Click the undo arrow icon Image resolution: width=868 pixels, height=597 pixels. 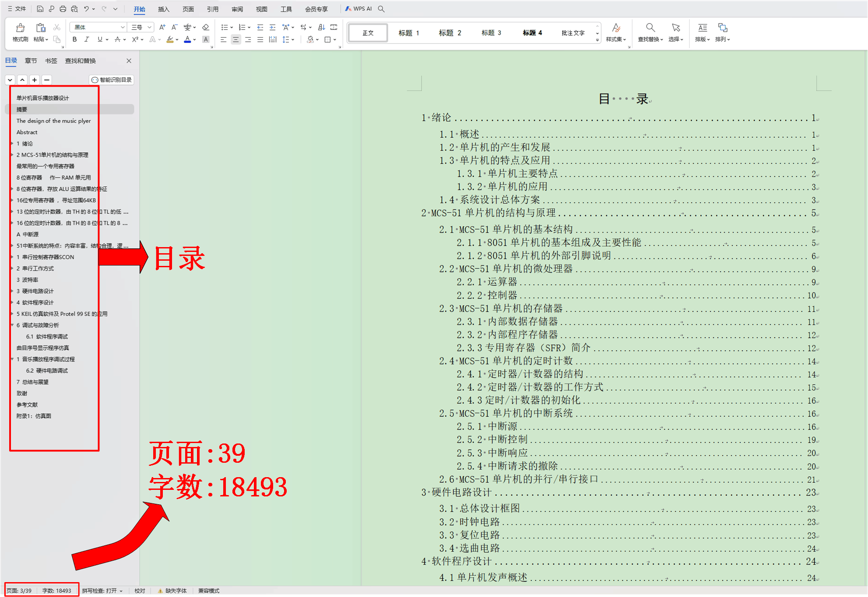click(x=86, y=9)
